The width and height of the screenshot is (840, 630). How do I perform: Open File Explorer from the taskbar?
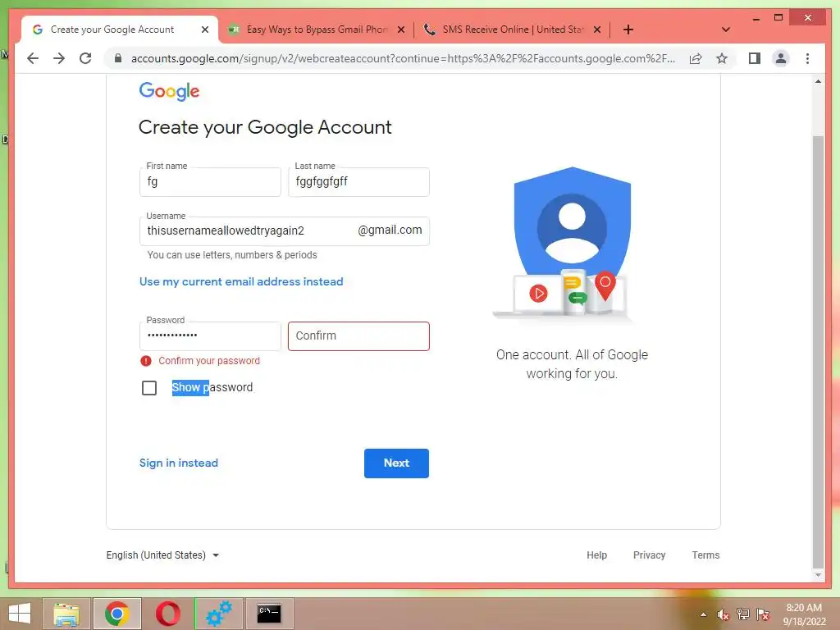pos(67,614)
